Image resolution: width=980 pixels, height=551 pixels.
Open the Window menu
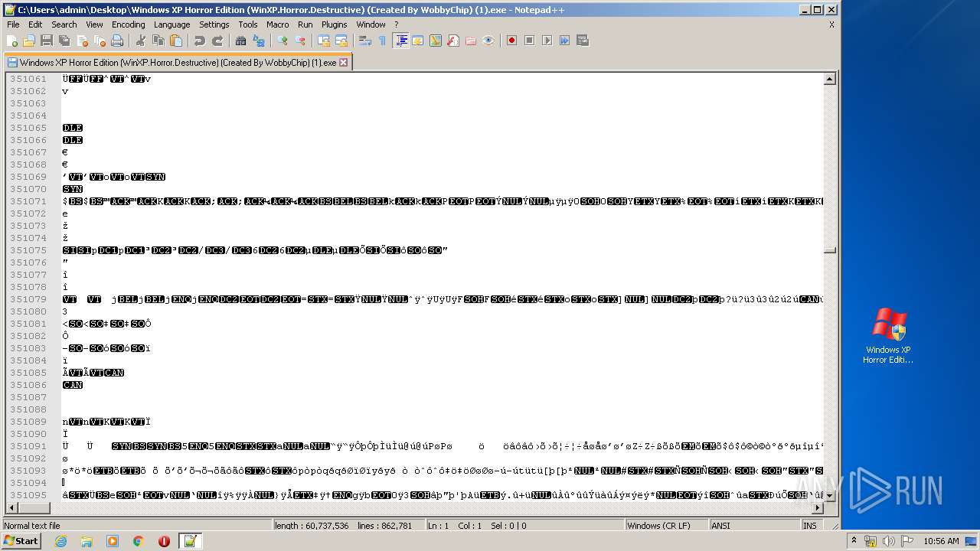pos(371,24)
